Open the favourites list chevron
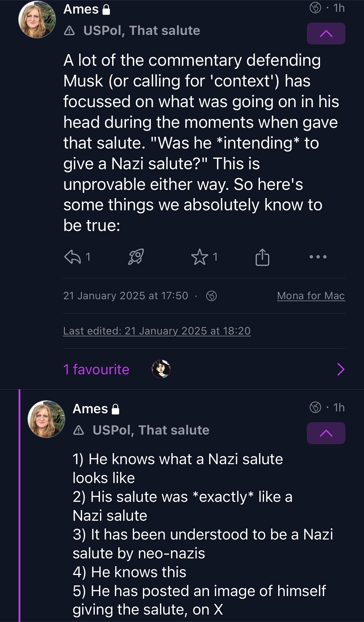This screenshot has width=364, height=622. [341, 369]
